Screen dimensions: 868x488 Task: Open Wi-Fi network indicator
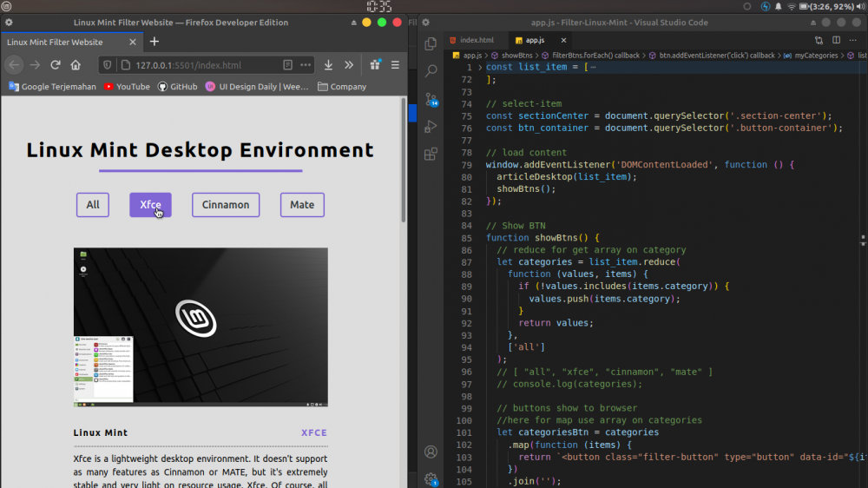(792, 7)
